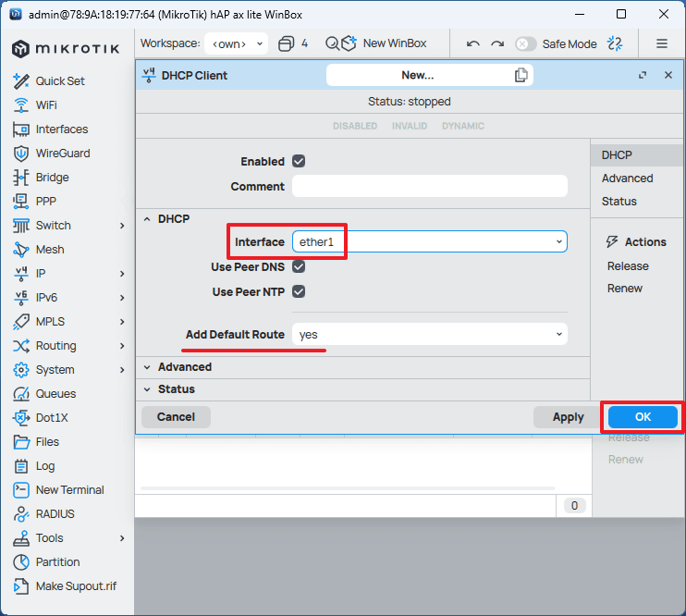
Task: Click the New WinBox icon
Action: 349,43
